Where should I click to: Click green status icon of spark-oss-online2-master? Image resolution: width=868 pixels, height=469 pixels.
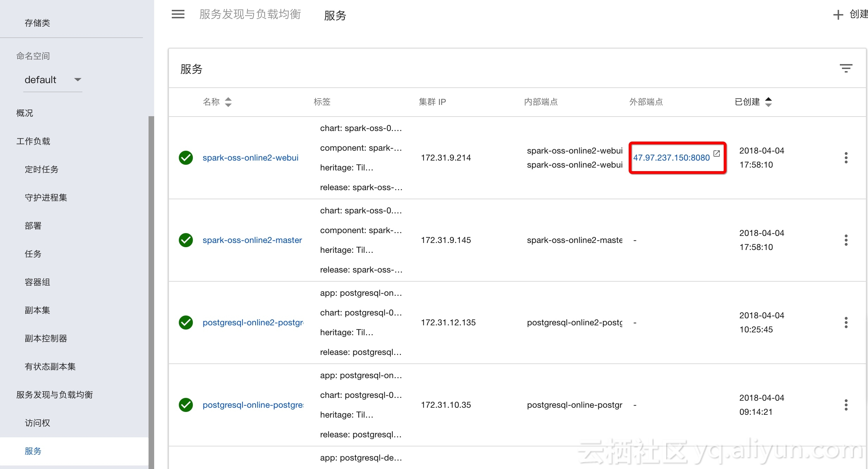186,240
